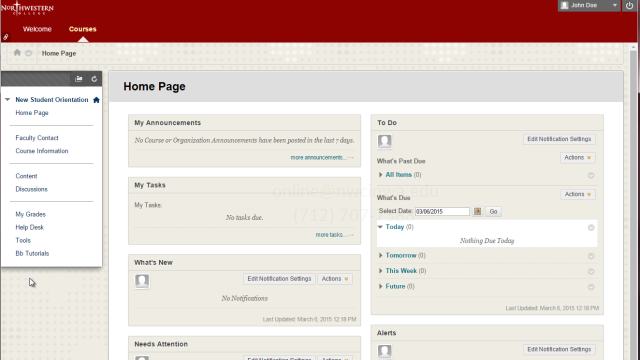The height and width of the screenshot is (360, 640).
Task: Collapse the New Student Orientation menu
Action: pos(7,100)
